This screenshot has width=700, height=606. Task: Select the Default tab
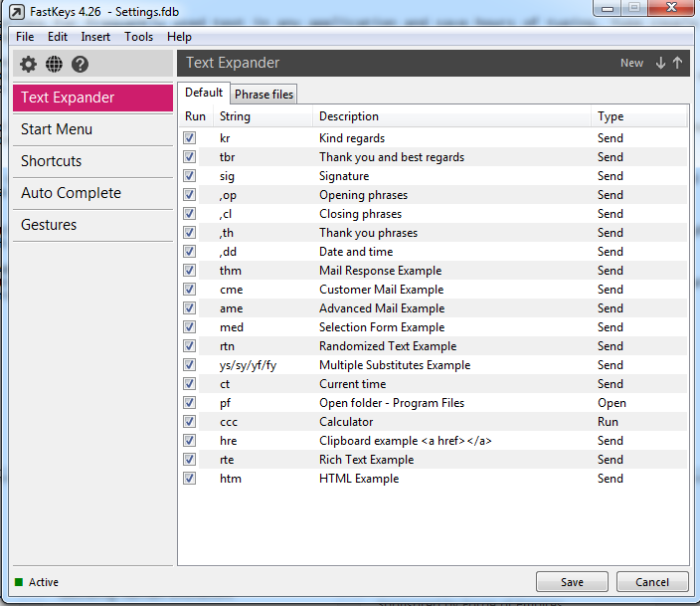point(204,93)
